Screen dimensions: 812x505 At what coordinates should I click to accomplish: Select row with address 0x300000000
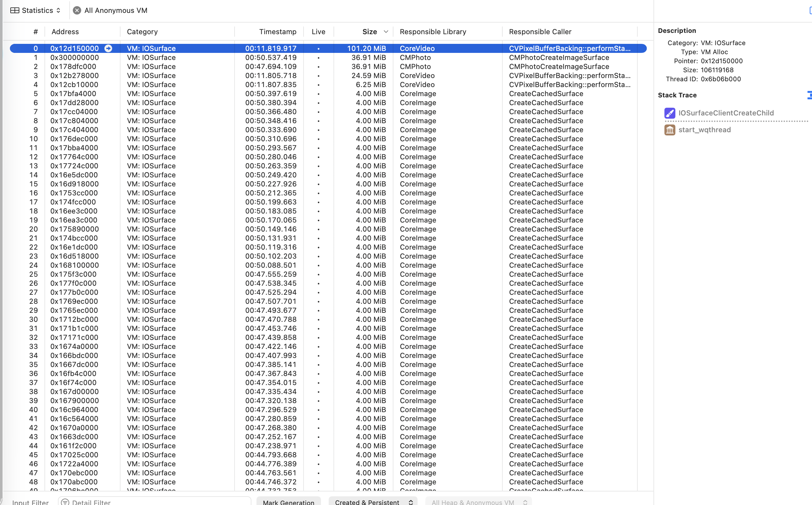74,57
